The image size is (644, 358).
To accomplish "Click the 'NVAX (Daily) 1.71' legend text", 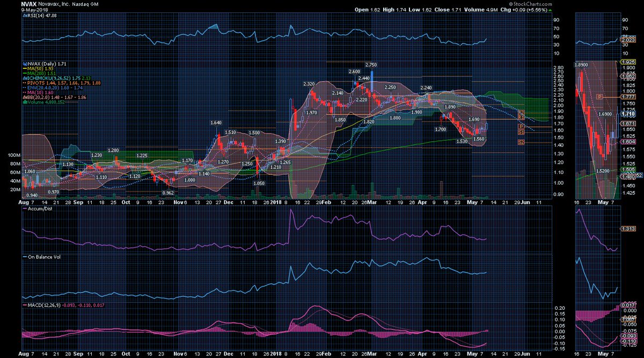I will 47,64.
